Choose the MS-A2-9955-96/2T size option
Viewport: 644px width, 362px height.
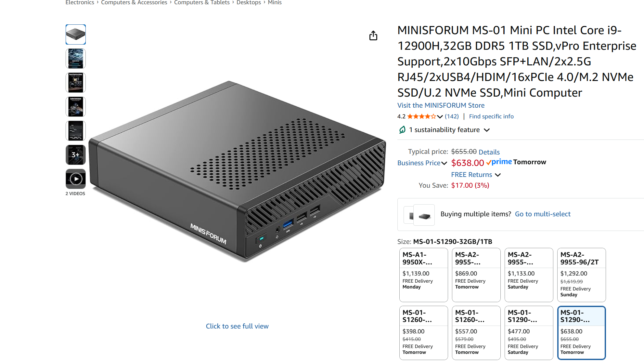[582, 275]
